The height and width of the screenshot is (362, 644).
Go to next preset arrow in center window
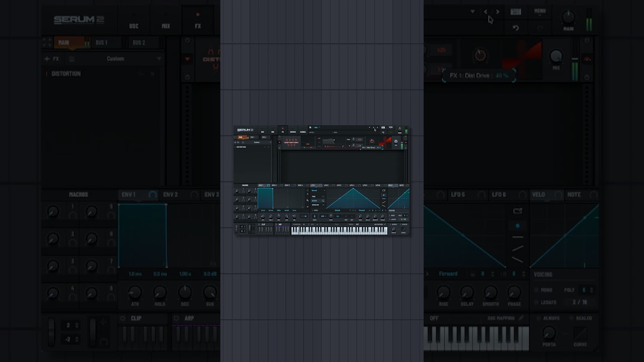(x=377, y=127)
